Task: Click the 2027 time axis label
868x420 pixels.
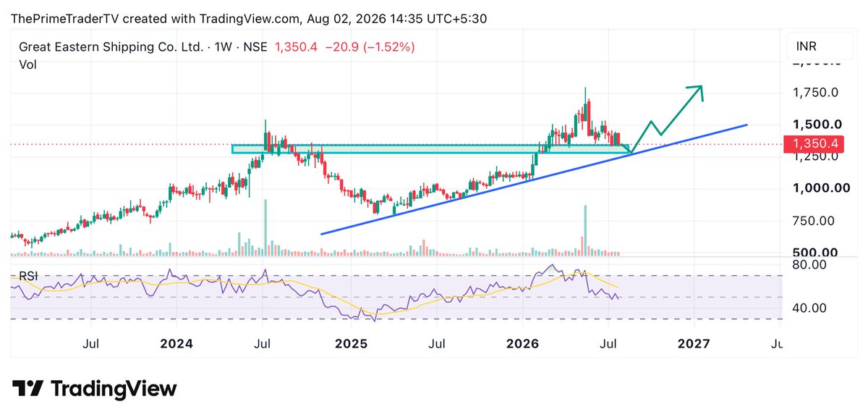Action: point(695,343)
